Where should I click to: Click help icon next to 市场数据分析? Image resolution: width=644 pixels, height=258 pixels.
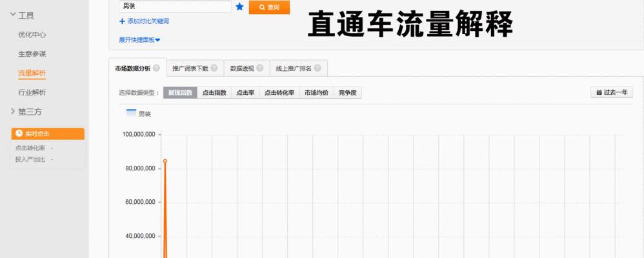[156, 68]
